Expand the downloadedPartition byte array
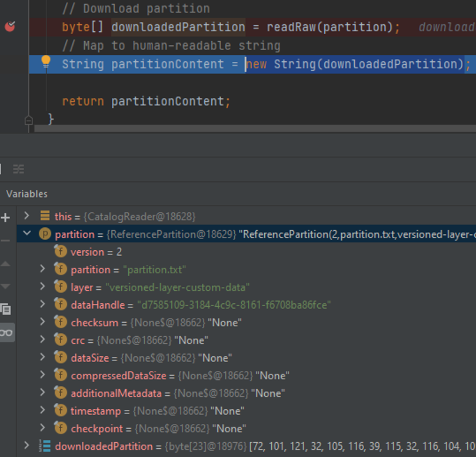 (26, 446)
